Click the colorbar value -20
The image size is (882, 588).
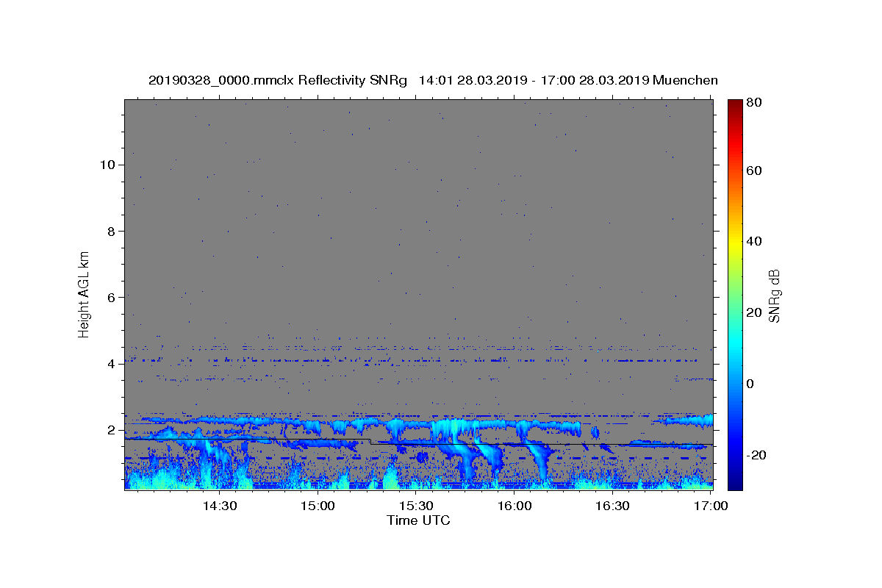click(x=756, y=455)
